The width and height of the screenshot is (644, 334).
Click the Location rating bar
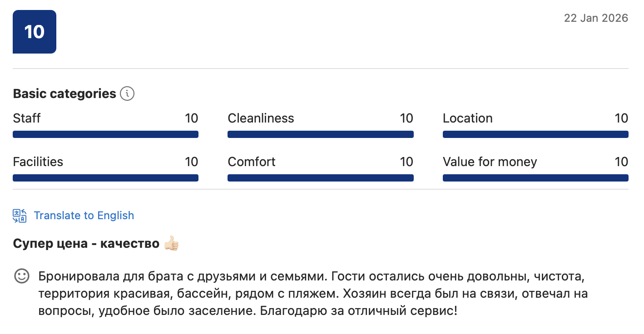[535, 134]
